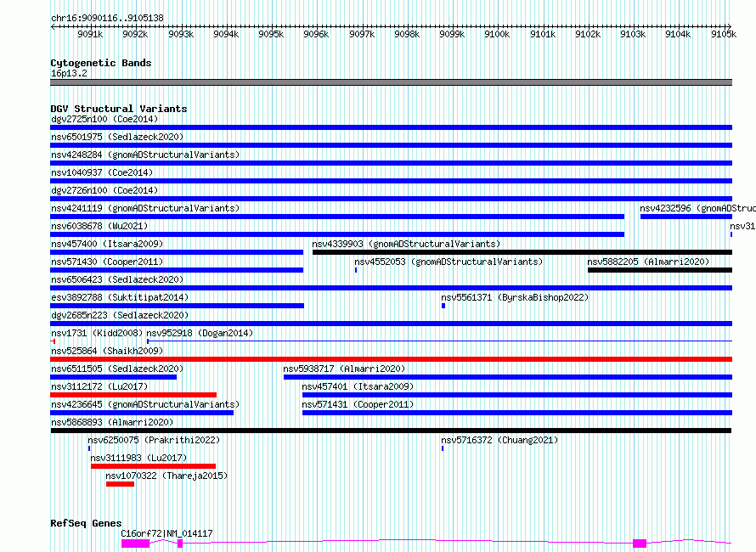Click the 9098k position on the ruler
Viewport: 756px width, 552px height.
pyautogui.click(x=407, y=34)
